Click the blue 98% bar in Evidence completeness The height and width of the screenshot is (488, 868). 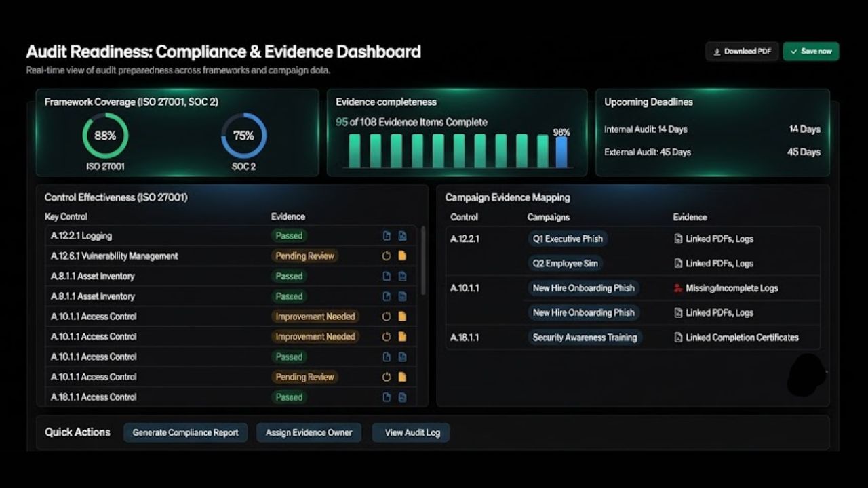(561, 152)
